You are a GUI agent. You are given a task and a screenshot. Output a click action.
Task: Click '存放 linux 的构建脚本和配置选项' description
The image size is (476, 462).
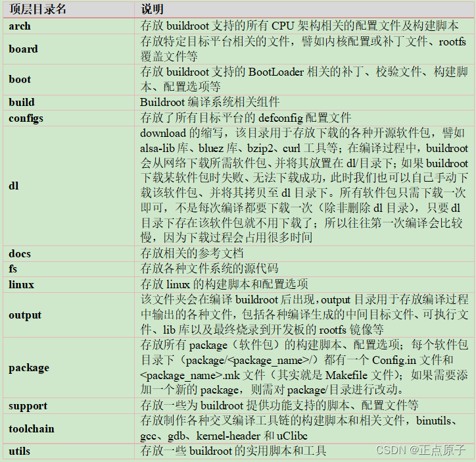[x=304, y=284]
